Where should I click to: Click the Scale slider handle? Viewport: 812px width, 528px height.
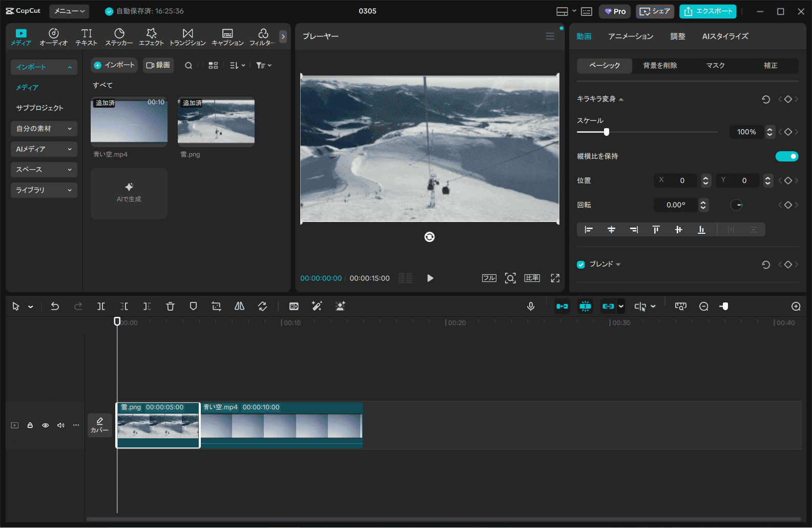click(607, 132)
